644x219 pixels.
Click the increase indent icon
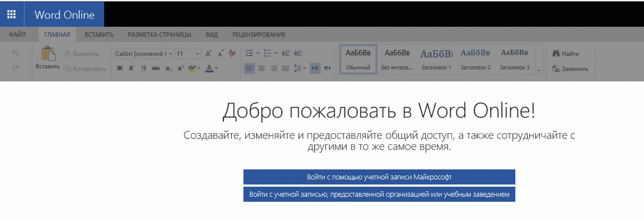(x=298, y=53)
